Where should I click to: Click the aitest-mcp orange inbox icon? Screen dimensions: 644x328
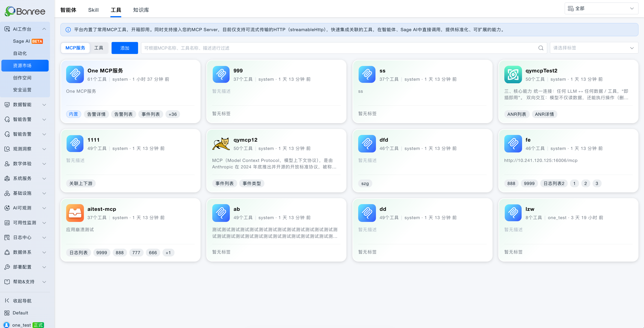(x=75, y=213)
